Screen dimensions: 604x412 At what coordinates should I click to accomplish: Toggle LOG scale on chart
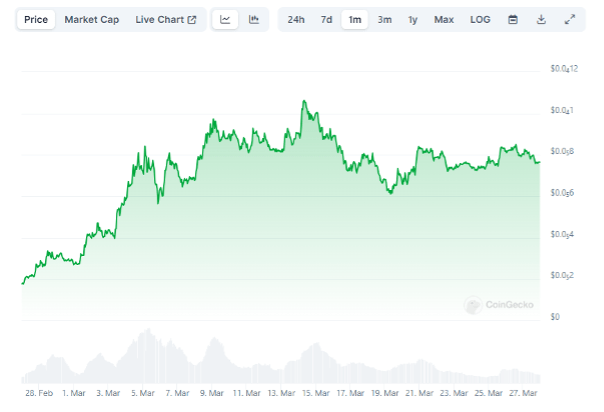[479, 19]
